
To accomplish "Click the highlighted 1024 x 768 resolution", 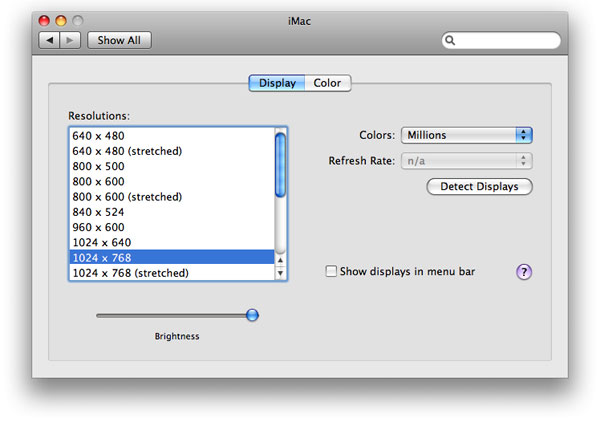I will point(172,257).
